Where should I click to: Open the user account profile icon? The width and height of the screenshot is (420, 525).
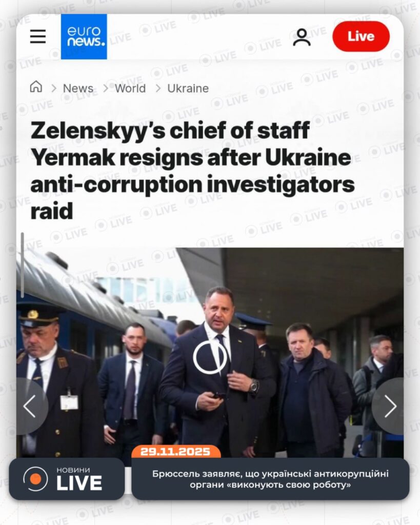pyautogui.click(x=302, y=37)
